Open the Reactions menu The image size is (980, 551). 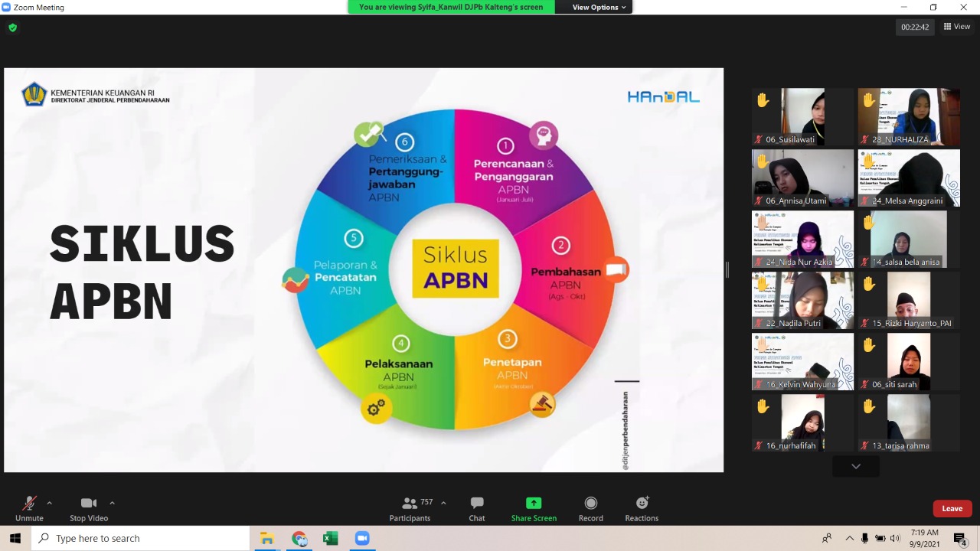[x=642, y=504]
